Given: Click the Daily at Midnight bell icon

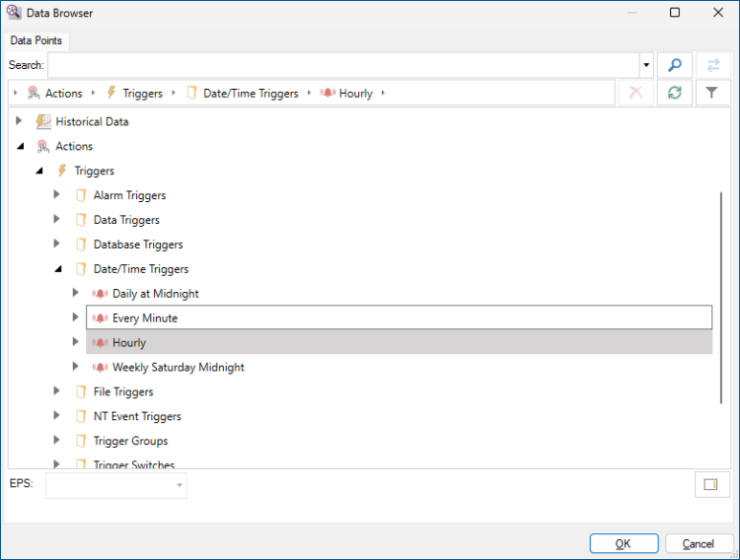Looking at the screenshot, I should point(100,294).
